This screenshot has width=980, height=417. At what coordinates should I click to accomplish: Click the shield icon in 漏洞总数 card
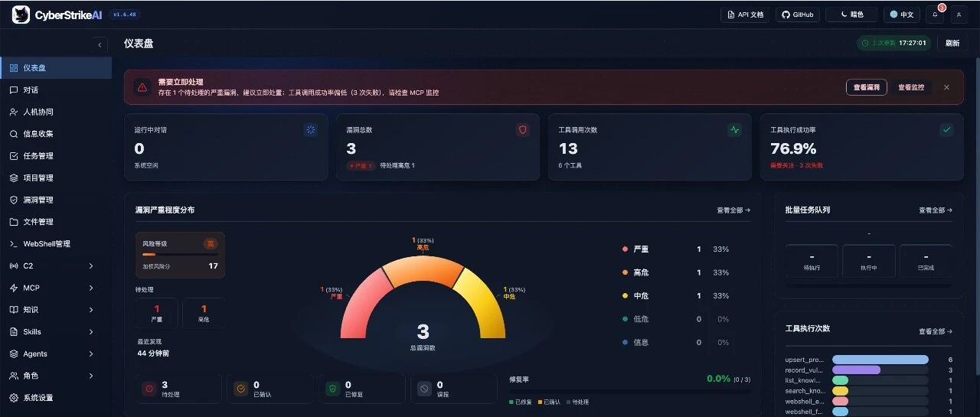pos(523,130)
